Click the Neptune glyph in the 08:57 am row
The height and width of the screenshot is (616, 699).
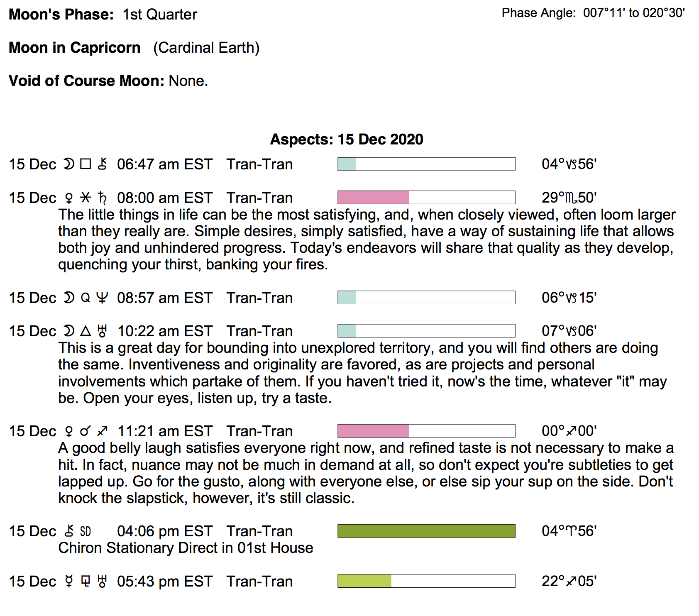click(102, 298)
